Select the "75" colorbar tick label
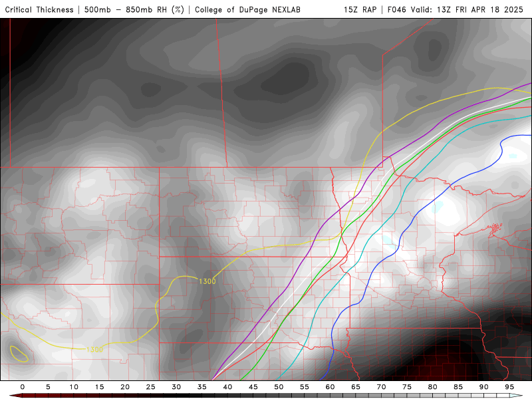This screenshot has height=399, width=532. click(x=407, y=387)
